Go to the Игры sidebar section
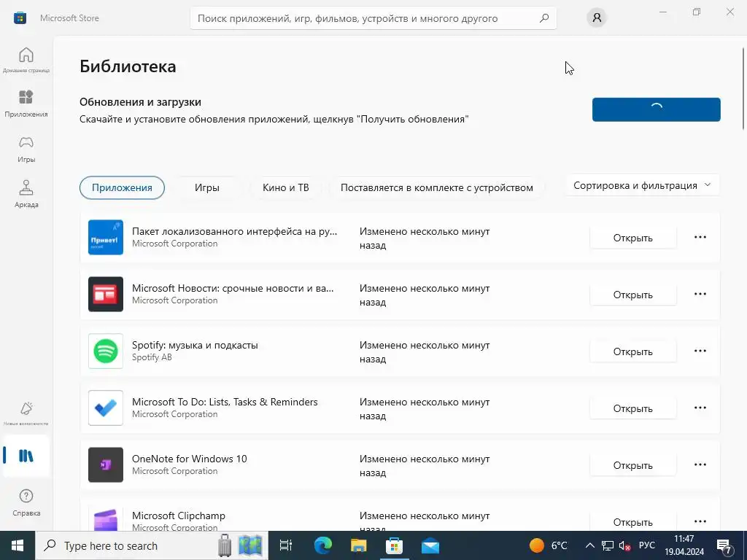The image size is (747, 560). 26,149
